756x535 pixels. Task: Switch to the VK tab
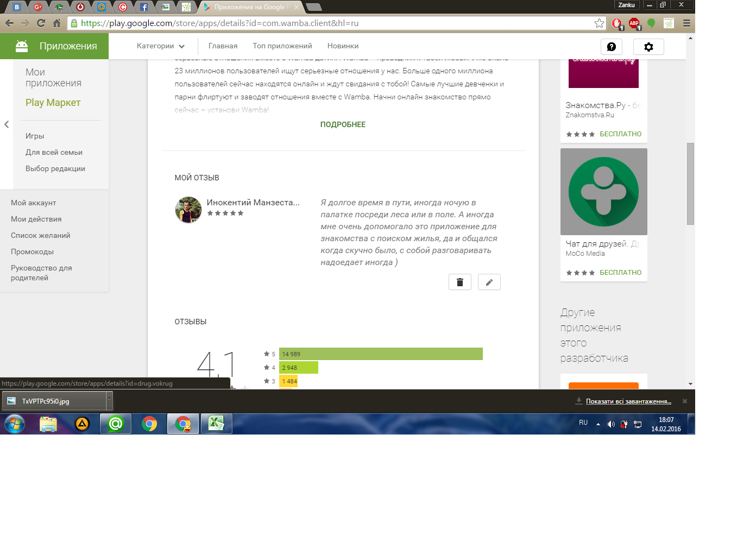[x=17, y=7]
